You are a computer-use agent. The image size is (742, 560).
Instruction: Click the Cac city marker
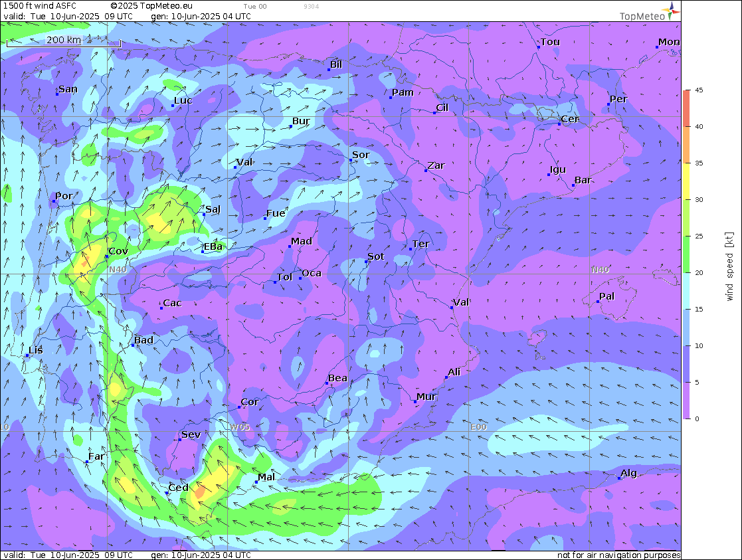click(x=161, y=308)
